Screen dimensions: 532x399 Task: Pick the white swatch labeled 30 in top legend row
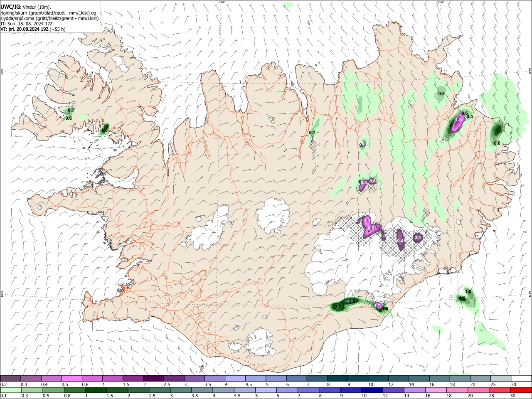pos(521,378)
